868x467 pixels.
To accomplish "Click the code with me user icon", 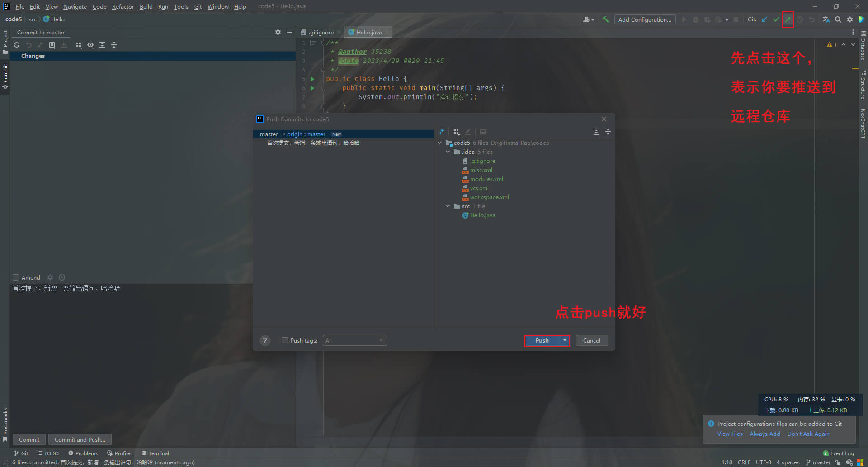I will point(588,19).
